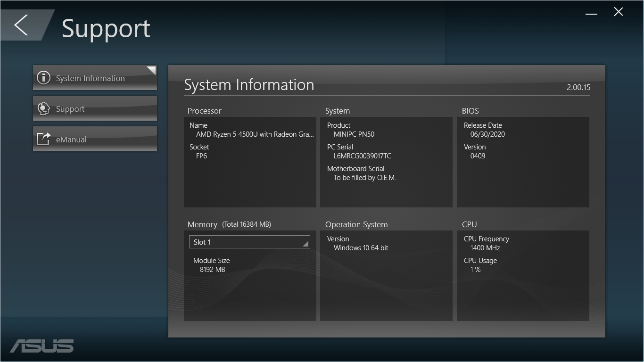Select the processor name AMD Ryzen 5 4500U
The image size is (644, 362).
click(255, 134)
